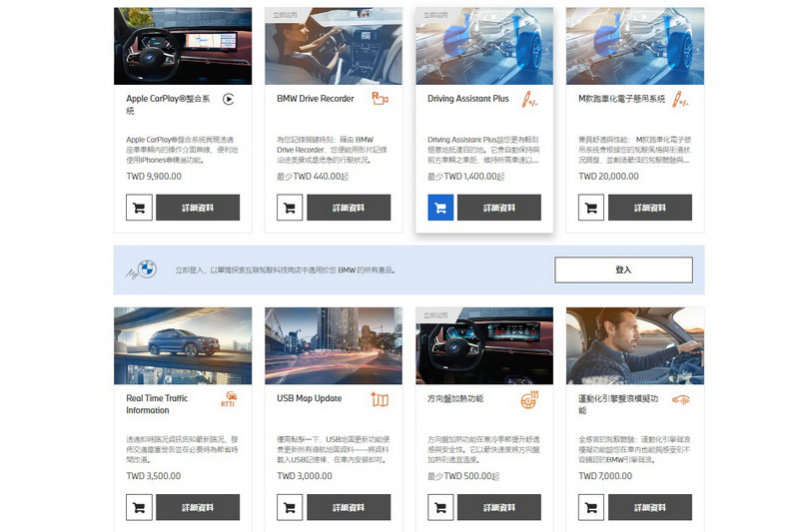Click the price TWD 7,000.00
This screenshot has width=799, height=532.
point(605,476)
